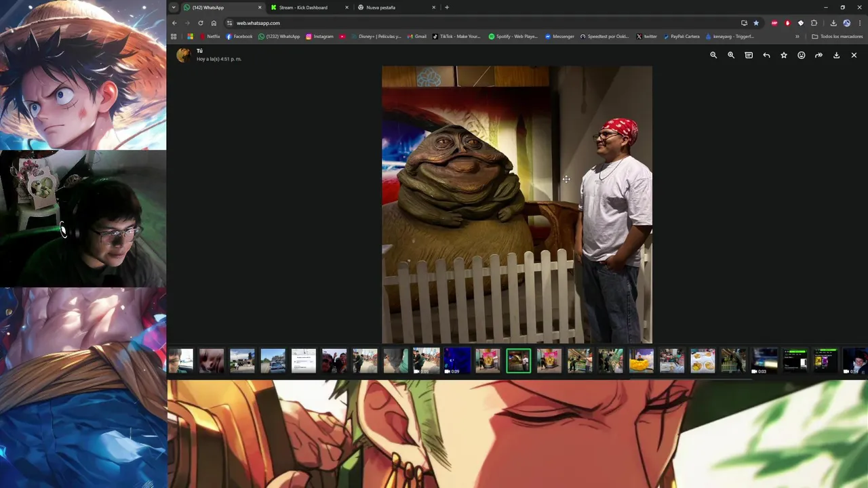This screenshot has height=488, width=868.
Task: Open the Chrome extensions puzzle icon
Action: pos(814,23)
